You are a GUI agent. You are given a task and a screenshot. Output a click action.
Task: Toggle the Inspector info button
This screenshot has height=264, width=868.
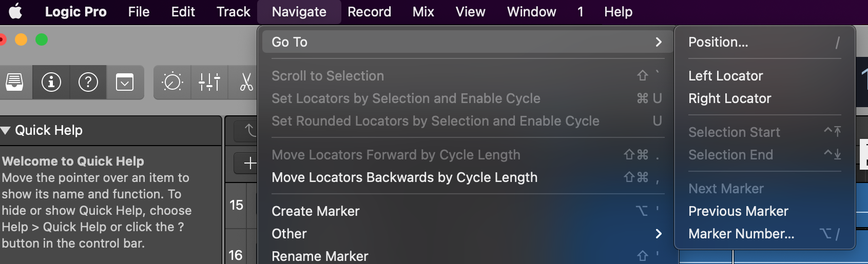point(51,82)
